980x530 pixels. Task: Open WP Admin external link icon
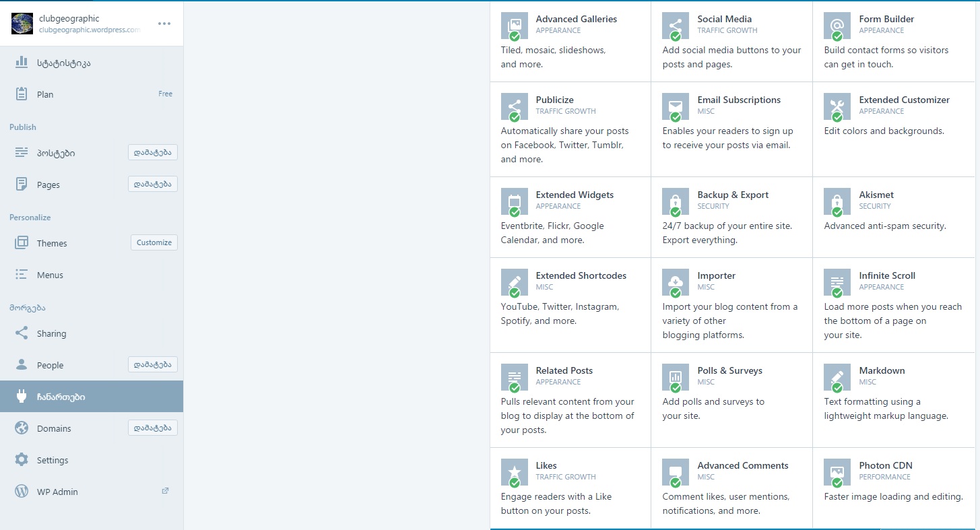[165, 491]
